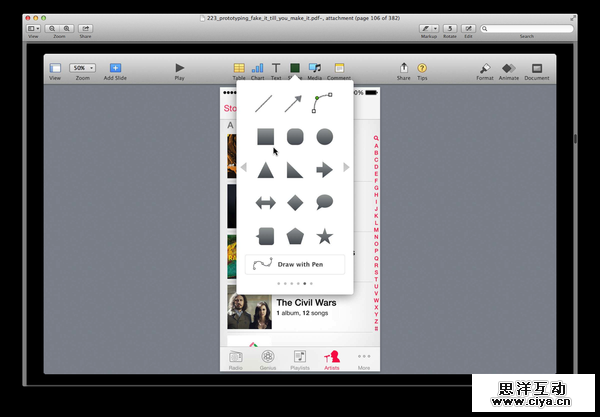Open the Radio tab
Image resolution: width=600 pixels, height=417 pixels.
pos(236,359)
